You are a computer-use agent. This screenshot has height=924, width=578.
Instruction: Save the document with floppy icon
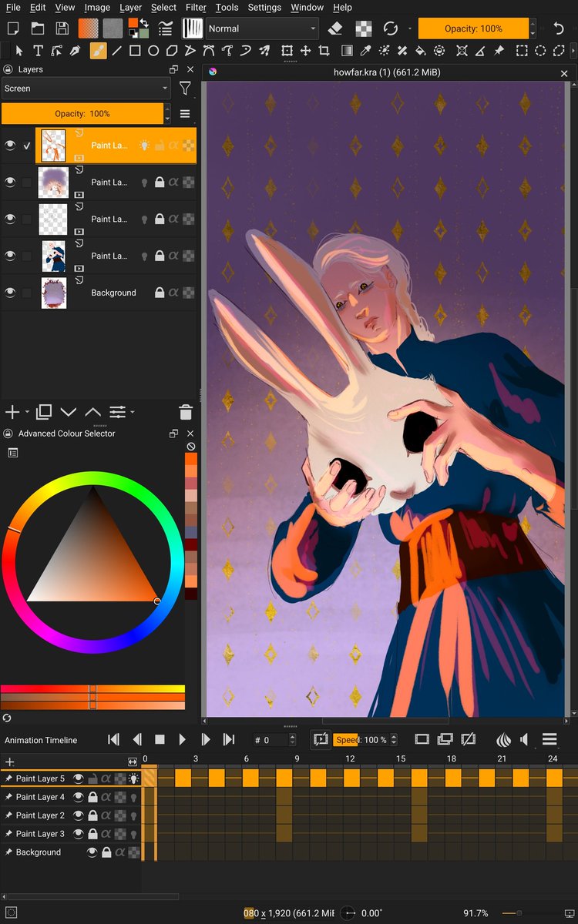click(62, 28)
